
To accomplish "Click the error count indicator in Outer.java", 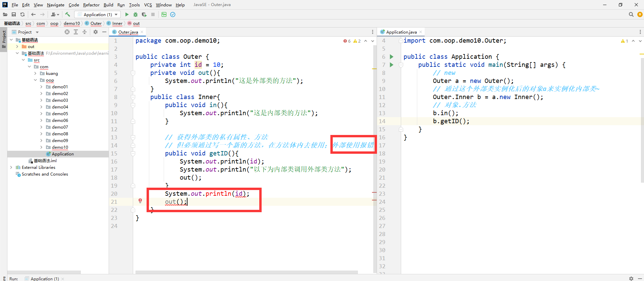I will click(347, 41).
